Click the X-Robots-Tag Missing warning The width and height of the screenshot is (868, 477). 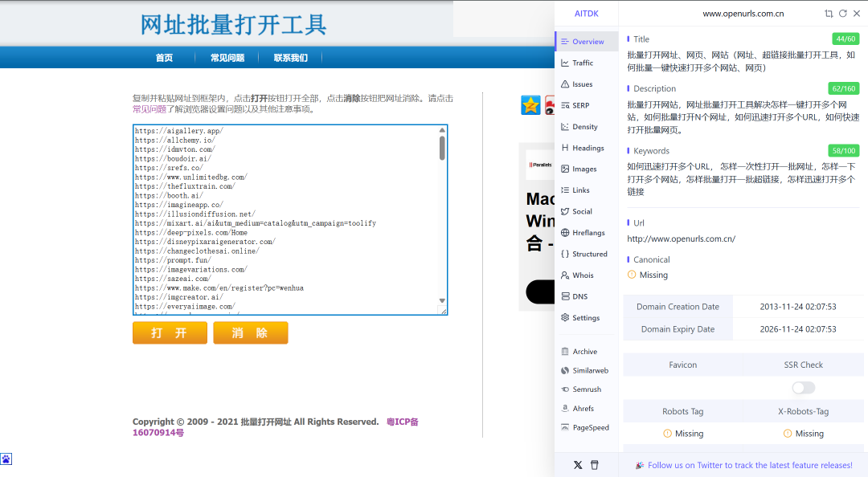coord(803,434)
